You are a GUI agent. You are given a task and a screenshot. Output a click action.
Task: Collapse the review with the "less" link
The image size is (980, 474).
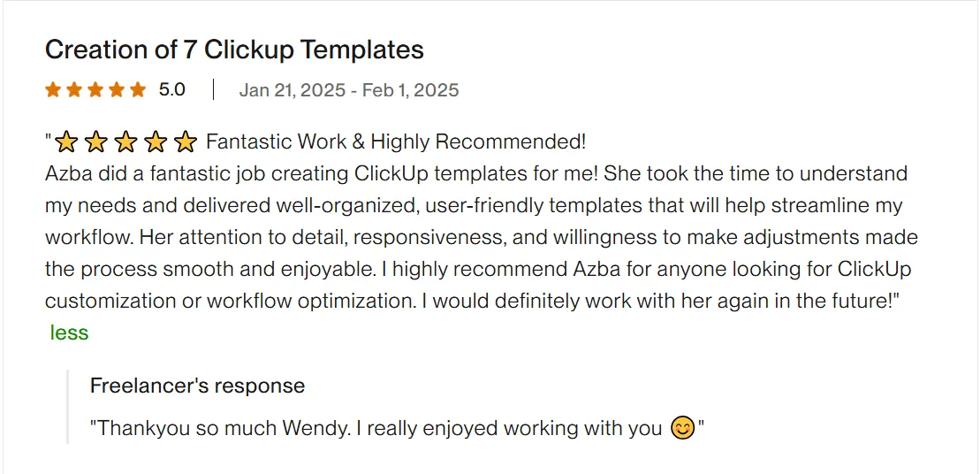click(x=69, y=333)
